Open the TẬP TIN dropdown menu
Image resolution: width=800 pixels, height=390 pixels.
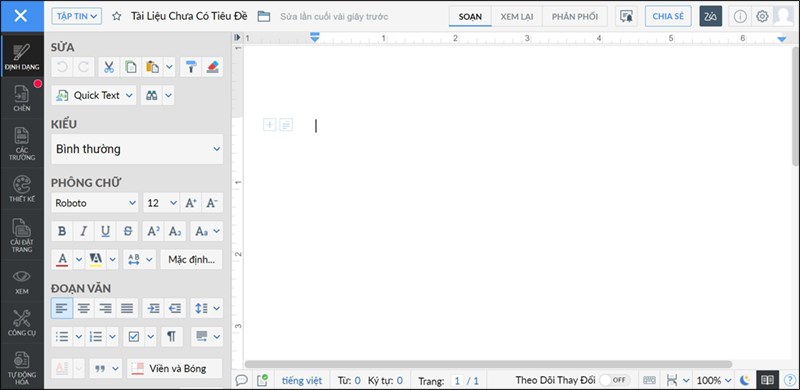click(x=77, y=16)
